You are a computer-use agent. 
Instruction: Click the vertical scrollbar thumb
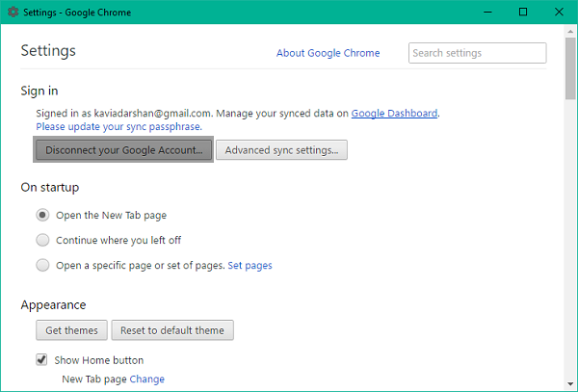(570, 68)
